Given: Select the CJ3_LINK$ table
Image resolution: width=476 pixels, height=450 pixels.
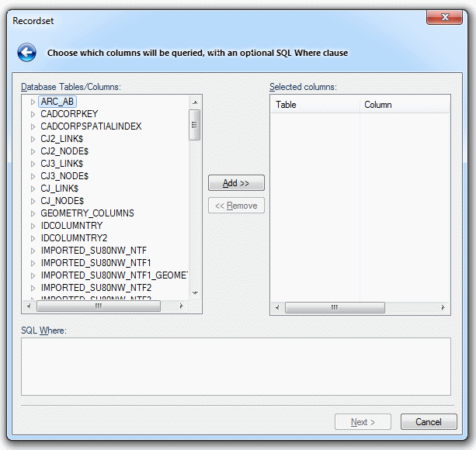Looking at the screenshot, I should (61, 164).
